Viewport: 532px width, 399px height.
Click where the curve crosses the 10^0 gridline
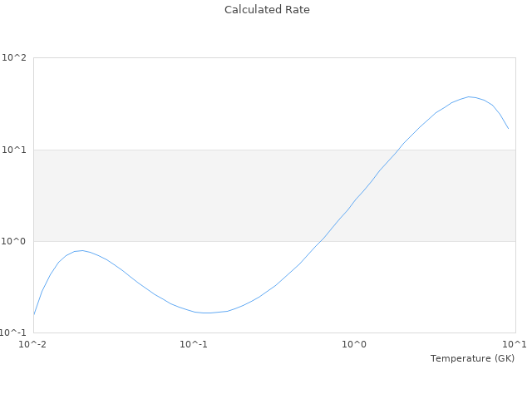(x=323, y=241)
